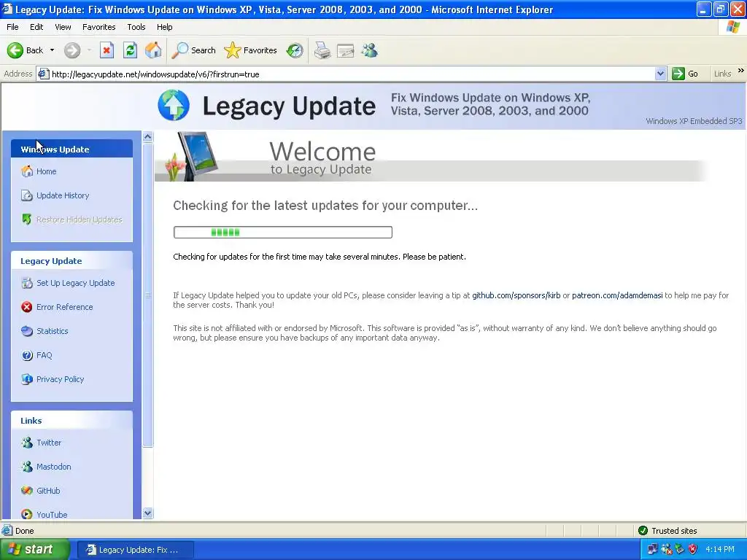The width and height of the screenshot is (747, 560).
Task: Open the Statistics page
Action: point(52,331)
